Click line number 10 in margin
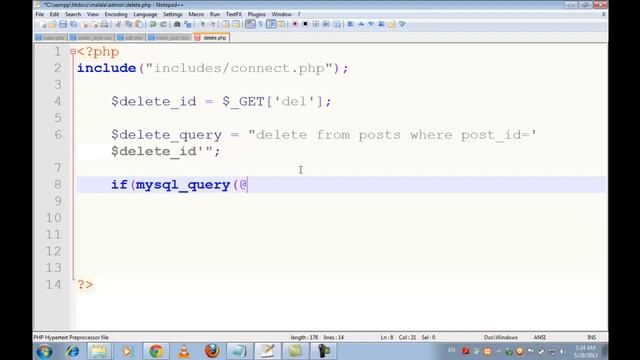The height and width of the screenshot is (360, 640). [53, 218]
